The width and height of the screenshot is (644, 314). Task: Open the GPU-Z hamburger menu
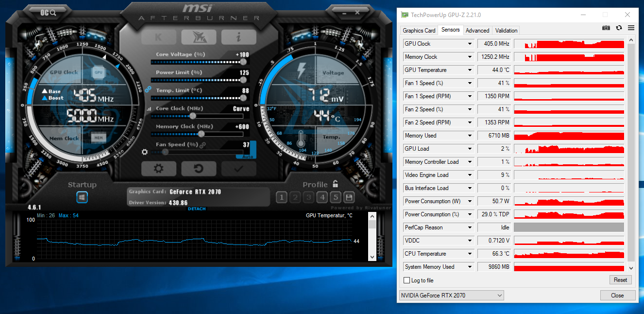631,28
